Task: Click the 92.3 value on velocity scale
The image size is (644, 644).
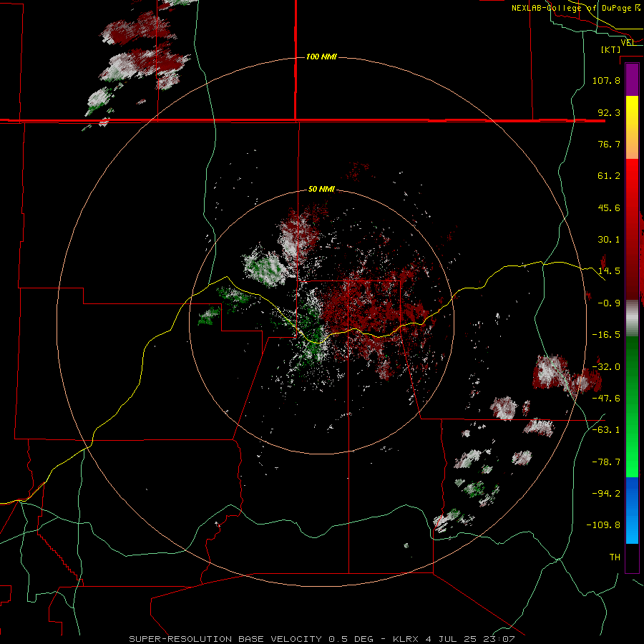Action: [x=609, y=112]
